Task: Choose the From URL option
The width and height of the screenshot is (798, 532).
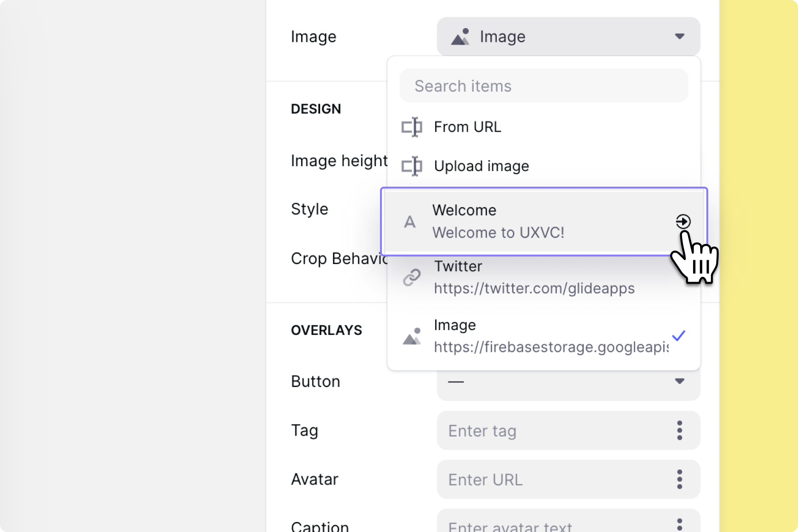Action: point(468,127)
